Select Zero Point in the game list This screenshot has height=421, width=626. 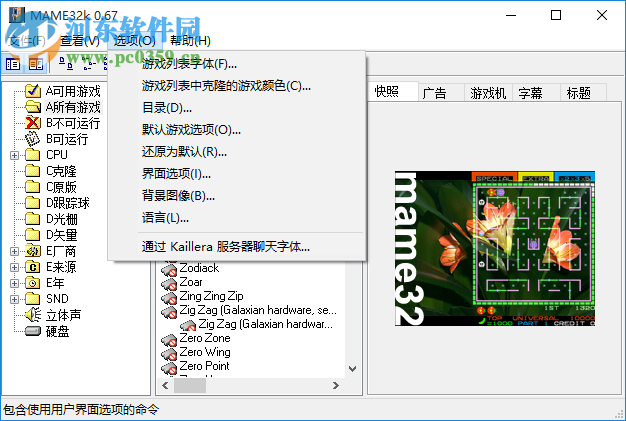point(204,366)
